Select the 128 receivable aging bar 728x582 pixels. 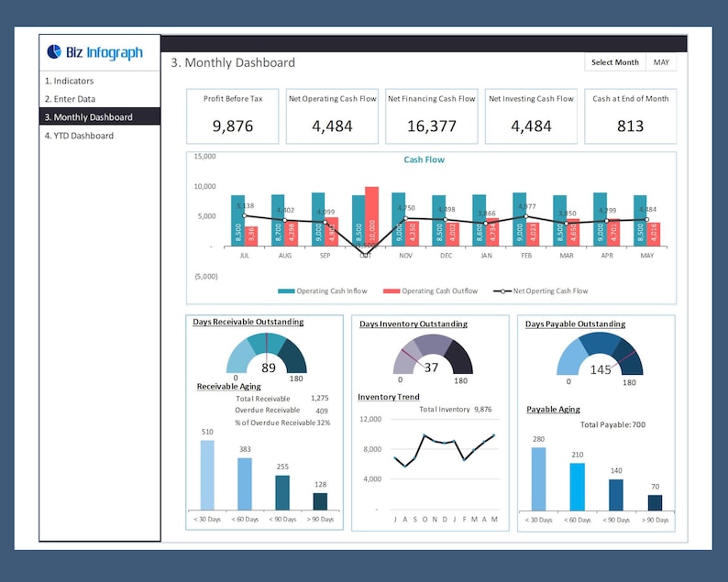320,501
